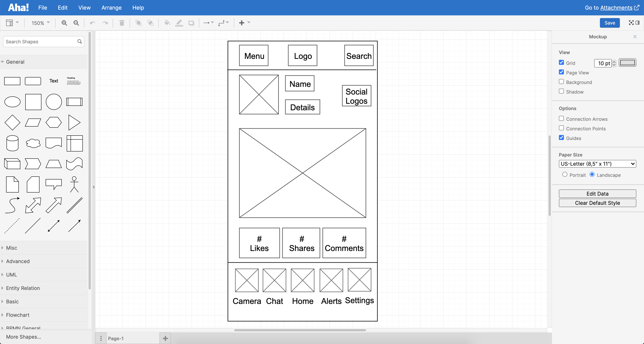This screenshot has width=644, height=344.
Task: Disable the Grid checkbox
Action: [x=561, y=63]
